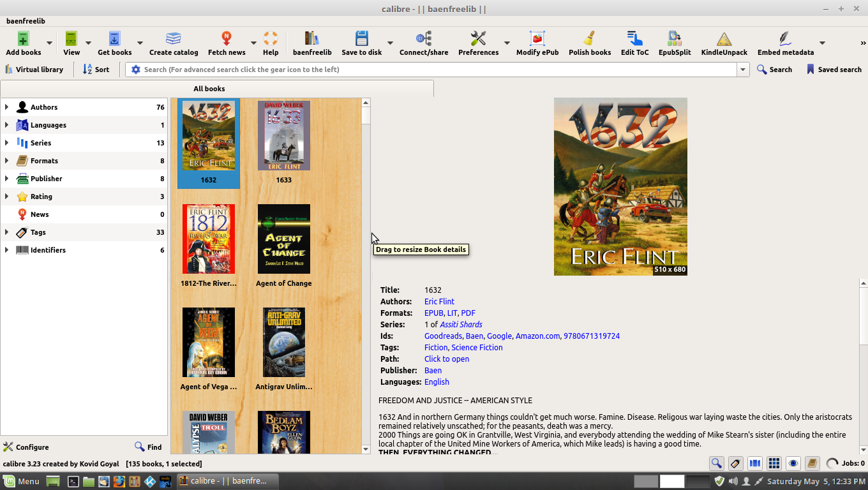Click the cover grid scrollbar down arrow

tap(366, 449)
